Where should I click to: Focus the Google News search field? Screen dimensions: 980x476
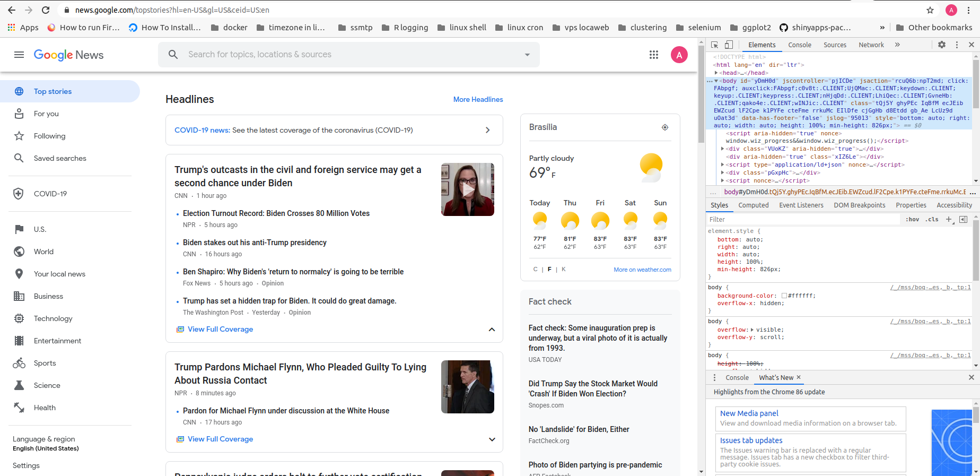[348, 55]
